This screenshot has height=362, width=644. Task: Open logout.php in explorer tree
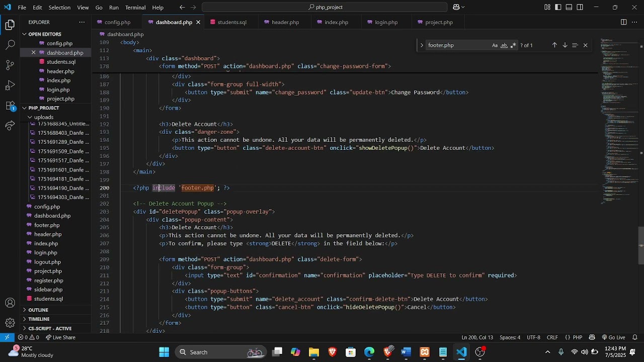point(47,262)
